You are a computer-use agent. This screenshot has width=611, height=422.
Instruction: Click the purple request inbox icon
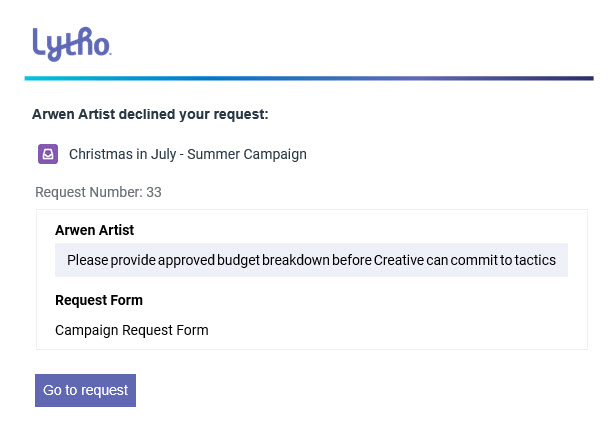pos(47,154)
